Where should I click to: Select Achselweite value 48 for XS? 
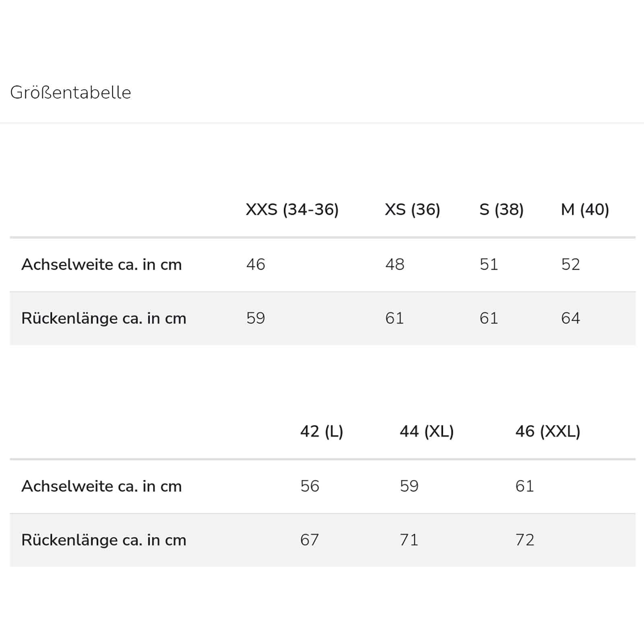click(394, 264)
